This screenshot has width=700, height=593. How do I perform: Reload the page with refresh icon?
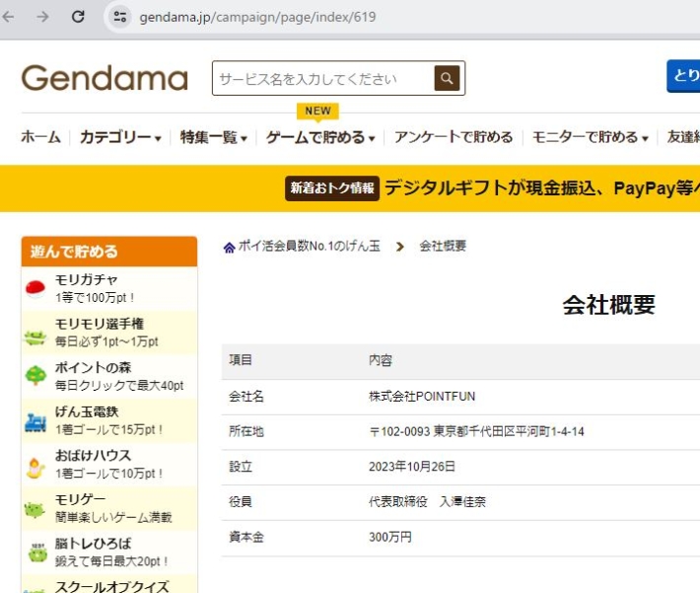(x=78, y=17)
